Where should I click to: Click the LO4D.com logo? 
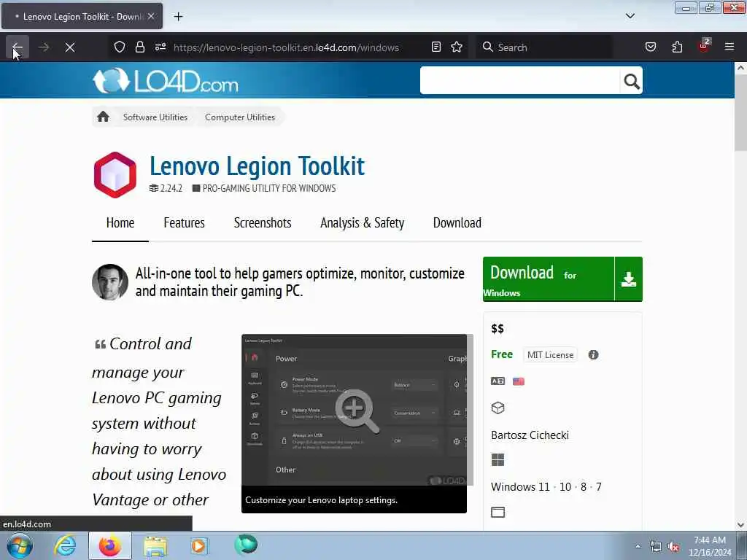pyautogui.click(x=166, y=80)
